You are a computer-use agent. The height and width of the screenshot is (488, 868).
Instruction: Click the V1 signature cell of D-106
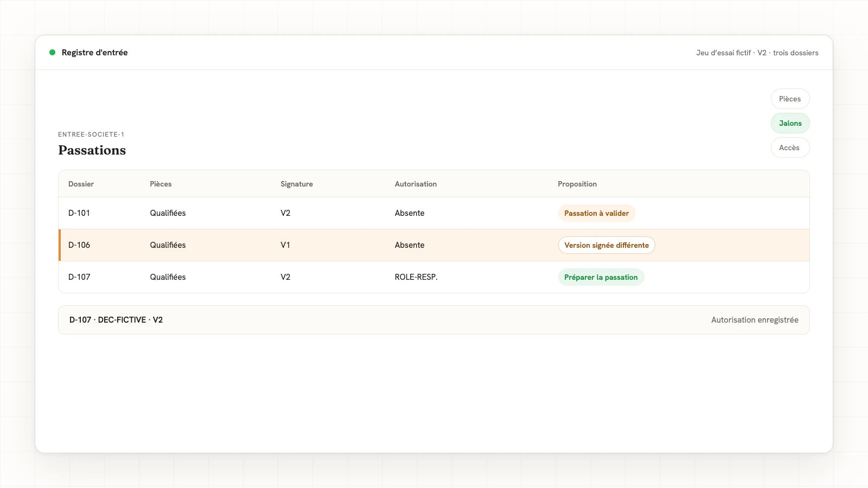pyautogui.click(x=285, y=245)
